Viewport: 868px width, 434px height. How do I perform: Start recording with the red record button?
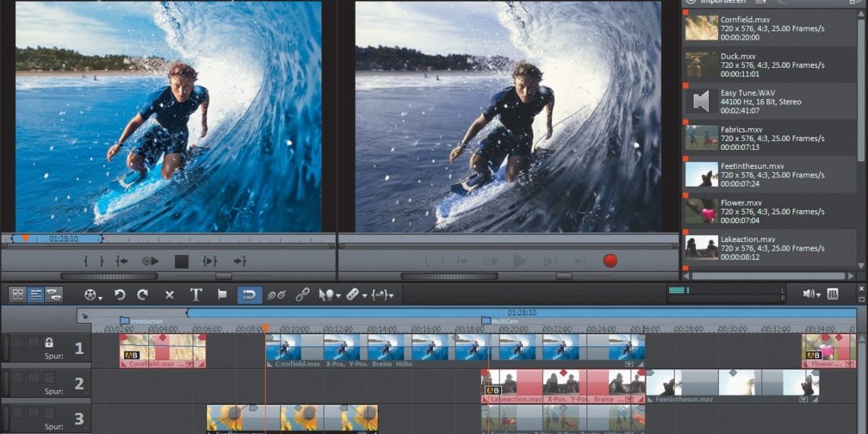(x=610, y=260)
